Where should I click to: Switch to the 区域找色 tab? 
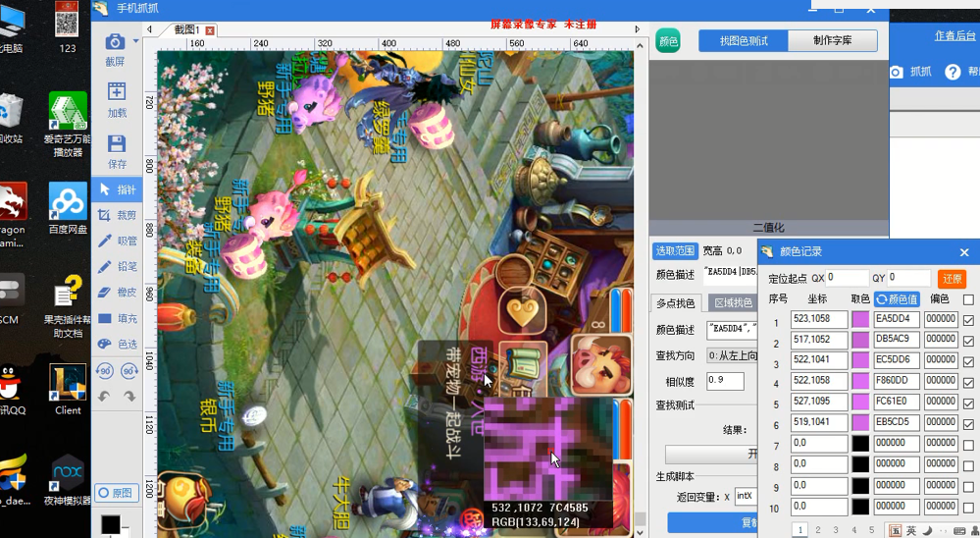pyautogui.click(x=733, y=303)
